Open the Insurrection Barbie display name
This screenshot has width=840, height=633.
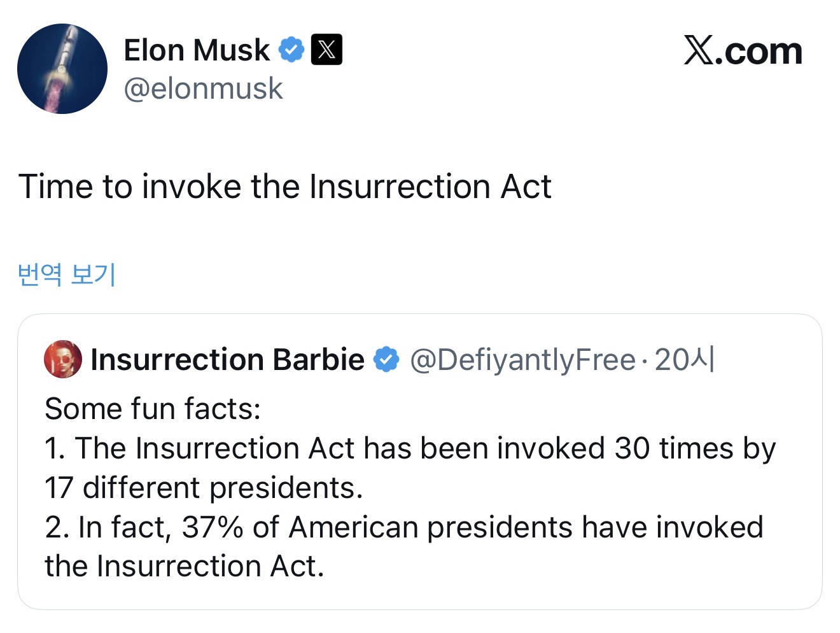[x=227, y=360]
